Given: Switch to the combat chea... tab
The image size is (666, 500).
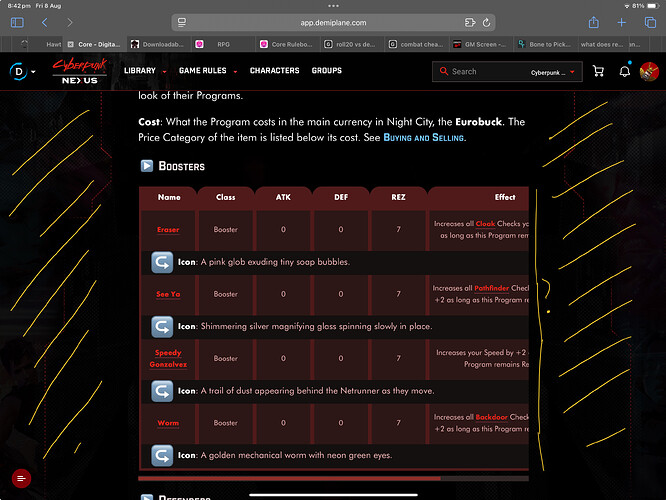Looking at the screenshot, I should (417, 44).
